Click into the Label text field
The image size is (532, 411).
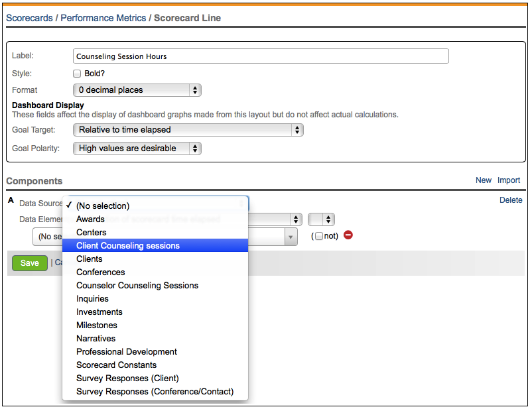tap(261, 56)
